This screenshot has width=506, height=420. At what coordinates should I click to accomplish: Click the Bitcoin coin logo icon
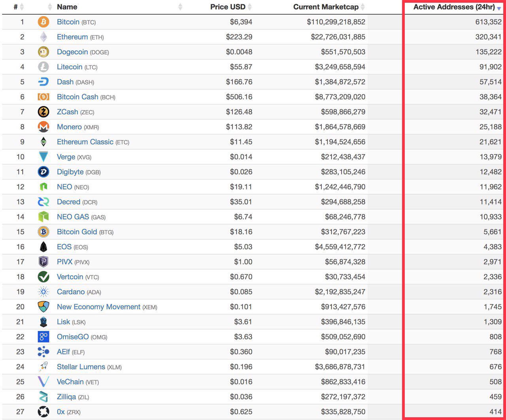pos(43,22)
